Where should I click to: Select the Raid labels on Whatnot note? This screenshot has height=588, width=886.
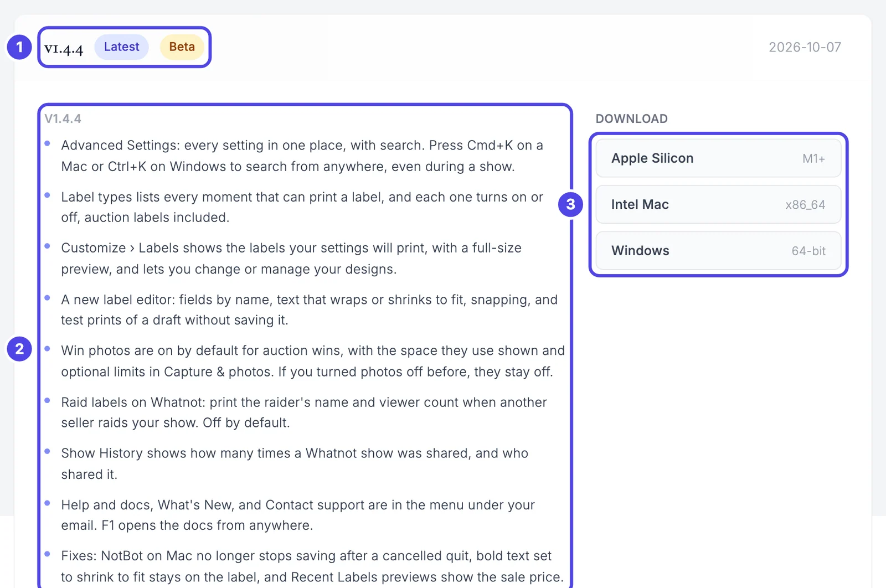(x=304, y=412)
